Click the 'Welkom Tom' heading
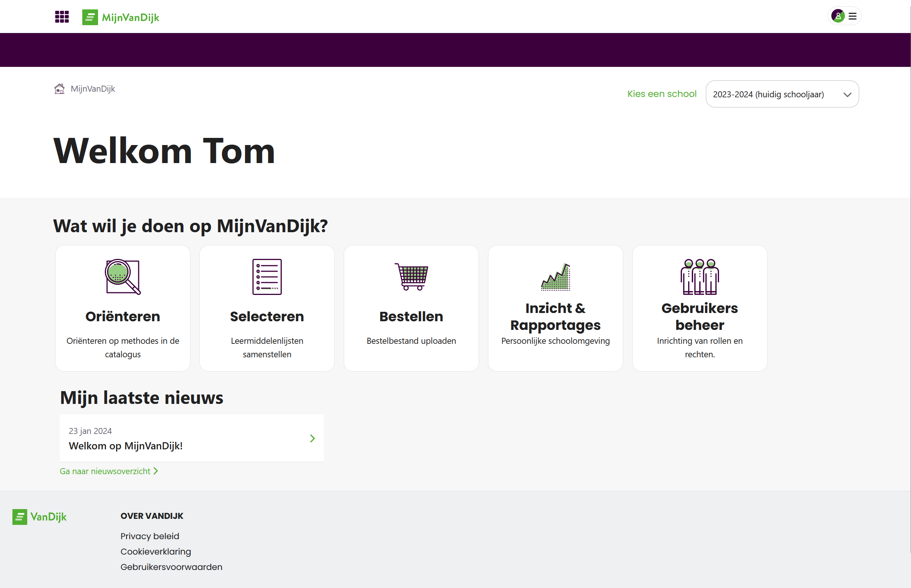The height and width of the screenshot is (588, 911). [164, 151]
